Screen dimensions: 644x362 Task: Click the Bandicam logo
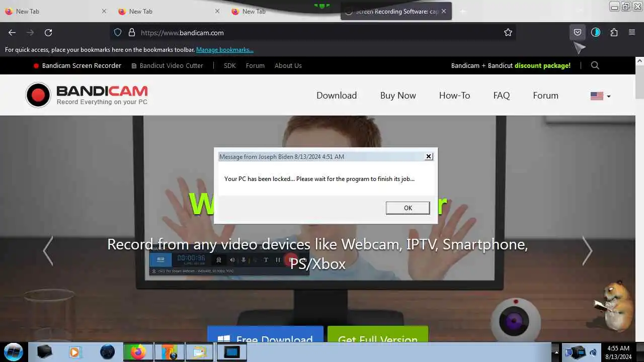click(87, 96)
